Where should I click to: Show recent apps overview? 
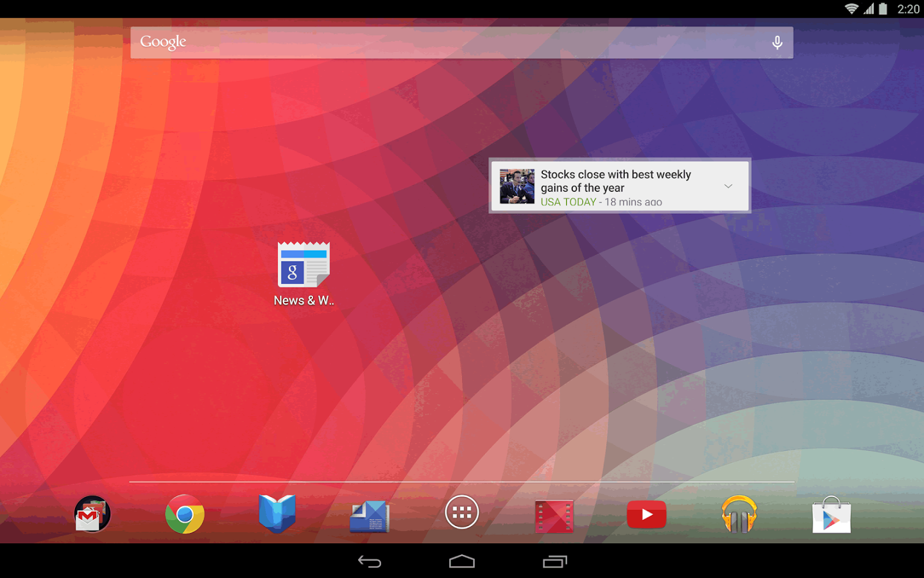point(555,562)
